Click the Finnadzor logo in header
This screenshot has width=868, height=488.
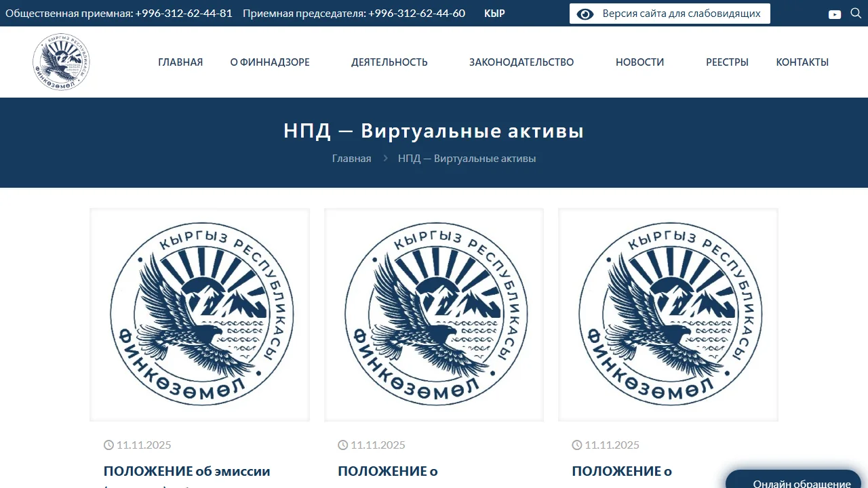pyautogui.click(x=61, y=62)
